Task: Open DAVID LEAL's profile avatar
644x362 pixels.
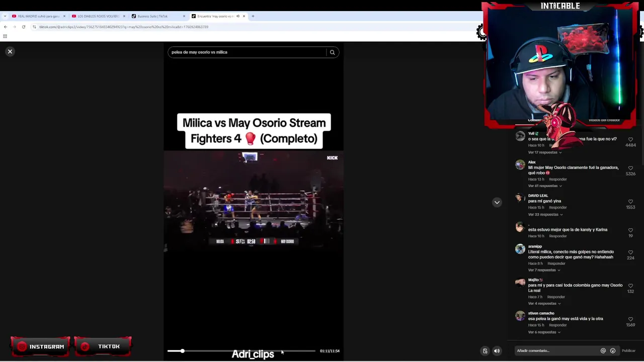Action: 520,198
